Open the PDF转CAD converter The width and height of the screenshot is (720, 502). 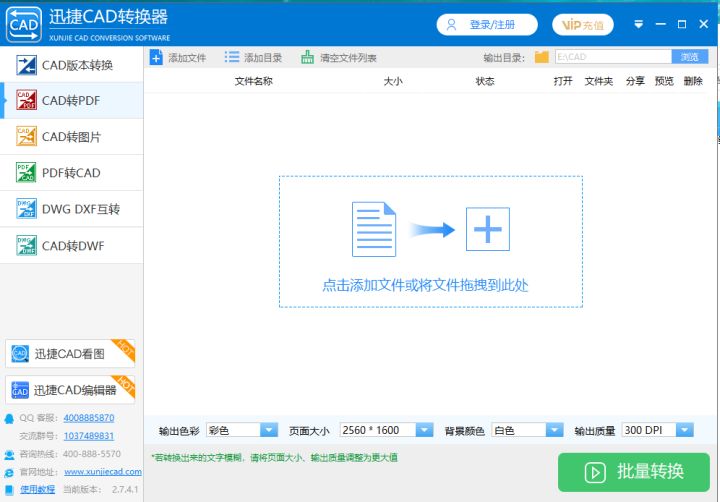72,173
